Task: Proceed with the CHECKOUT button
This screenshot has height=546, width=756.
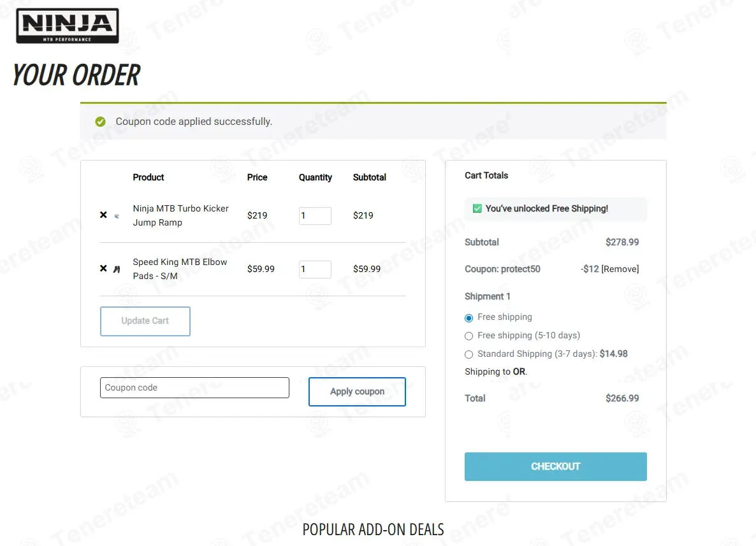Action: tap(555, 466)
